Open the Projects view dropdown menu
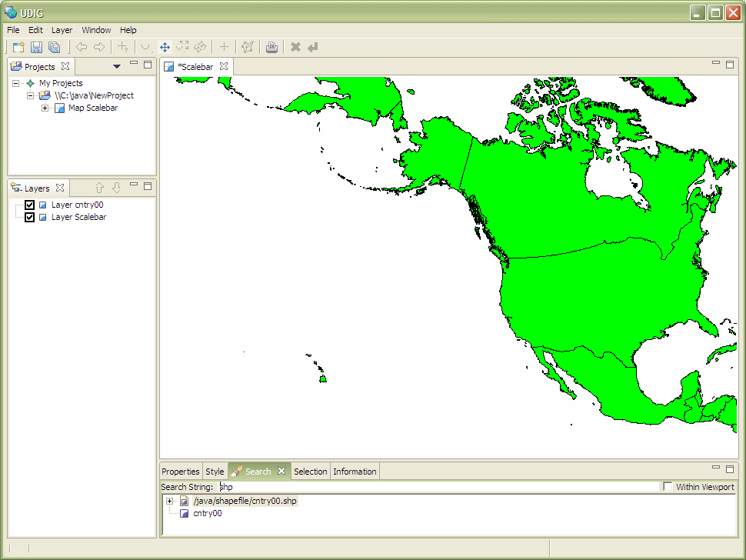The width and height of the screenshot is (746, 560). 117,66
